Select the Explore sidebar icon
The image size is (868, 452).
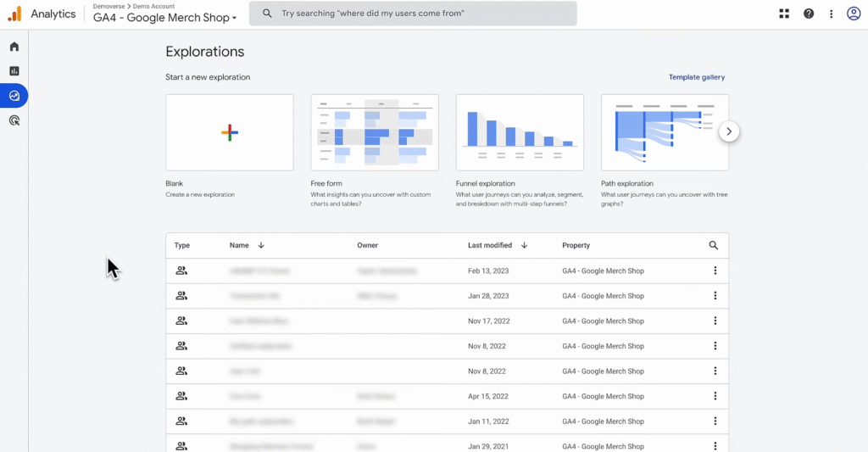tap(14, 96)
